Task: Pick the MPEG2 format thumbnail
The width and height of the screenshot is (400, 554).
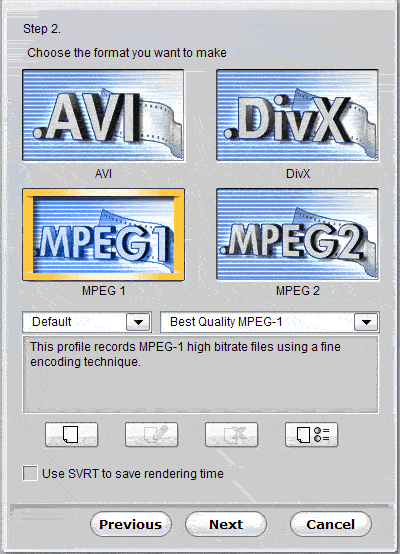Action: tap(297, 234)
